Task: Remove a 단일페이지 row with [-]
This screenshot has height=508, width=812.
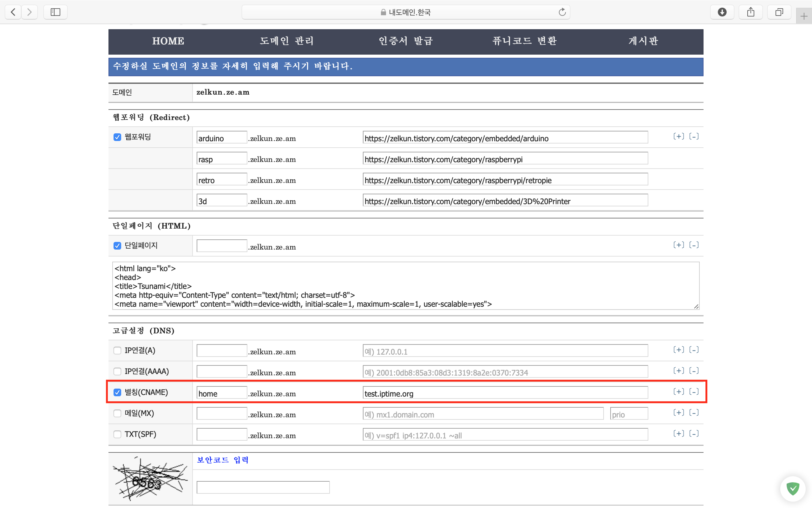Action: (x=694, y=245)
